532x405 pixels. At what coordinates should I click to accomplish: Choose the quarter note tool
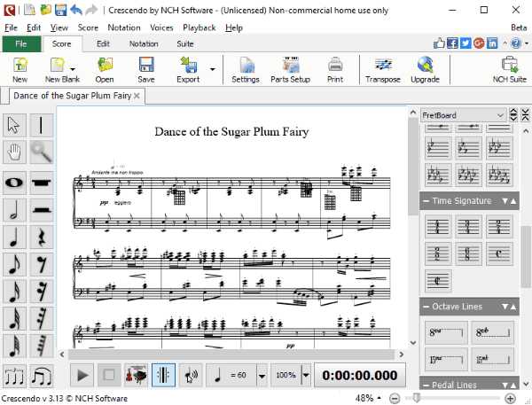click(14, 238)
